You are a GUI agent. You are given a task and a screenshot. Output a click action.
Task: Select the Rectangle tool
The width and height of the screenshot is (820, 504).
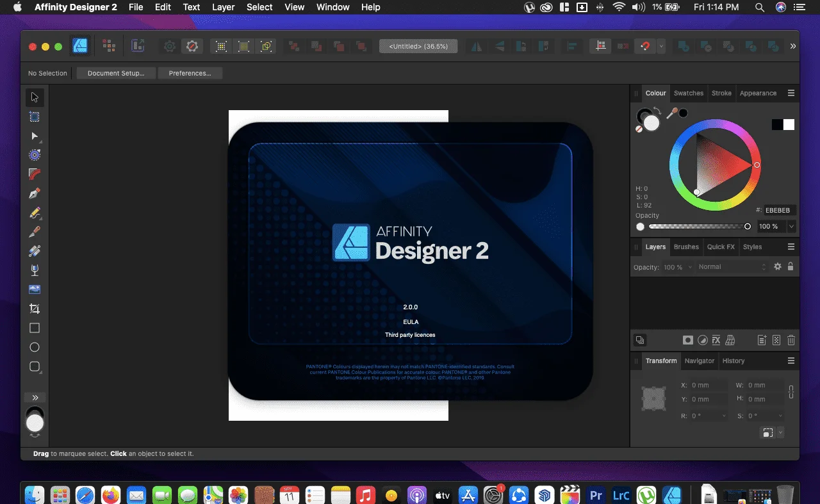pos(35,328)
